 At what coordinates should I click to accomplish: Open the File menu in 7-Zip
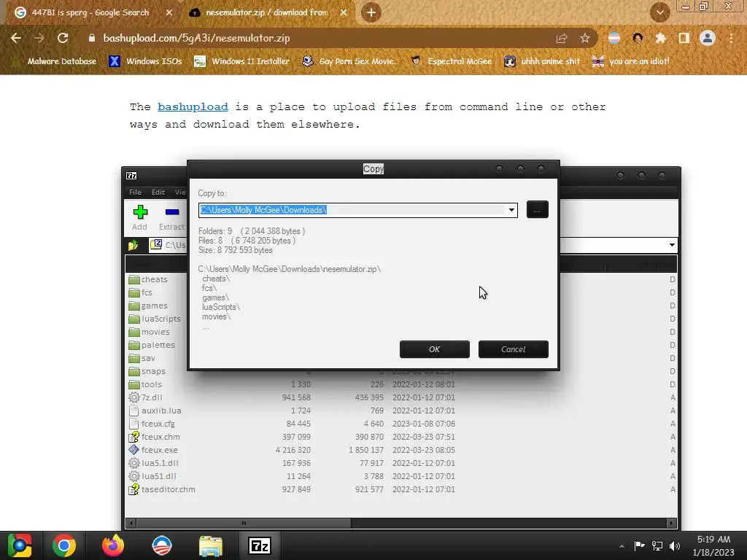coord(135,192)
